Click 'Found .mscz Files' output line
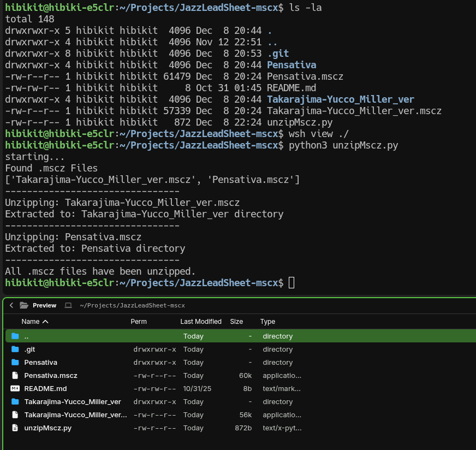 pyautogui.click(x=51, y=168)
